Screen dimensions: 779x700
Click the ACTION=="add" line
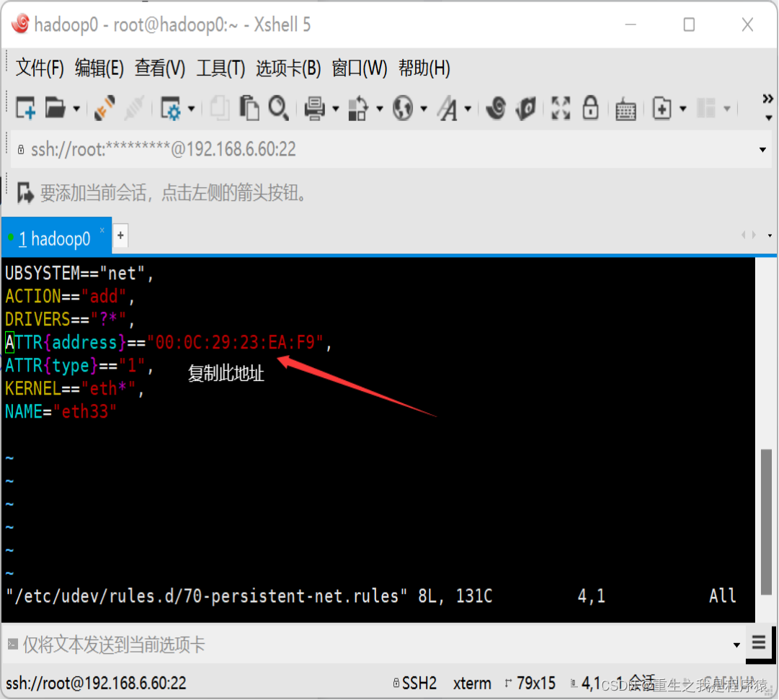click(x=70, y=297)
